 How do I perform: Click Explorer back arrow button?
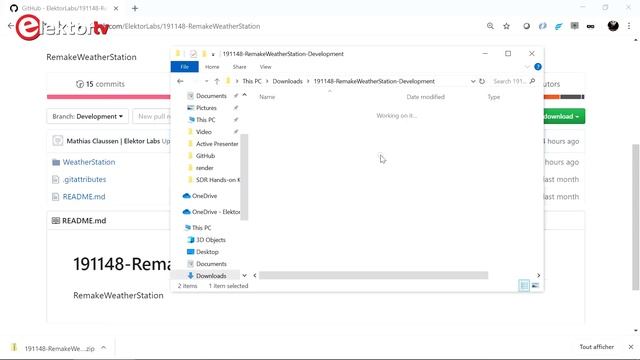click(x=180, y=81)
